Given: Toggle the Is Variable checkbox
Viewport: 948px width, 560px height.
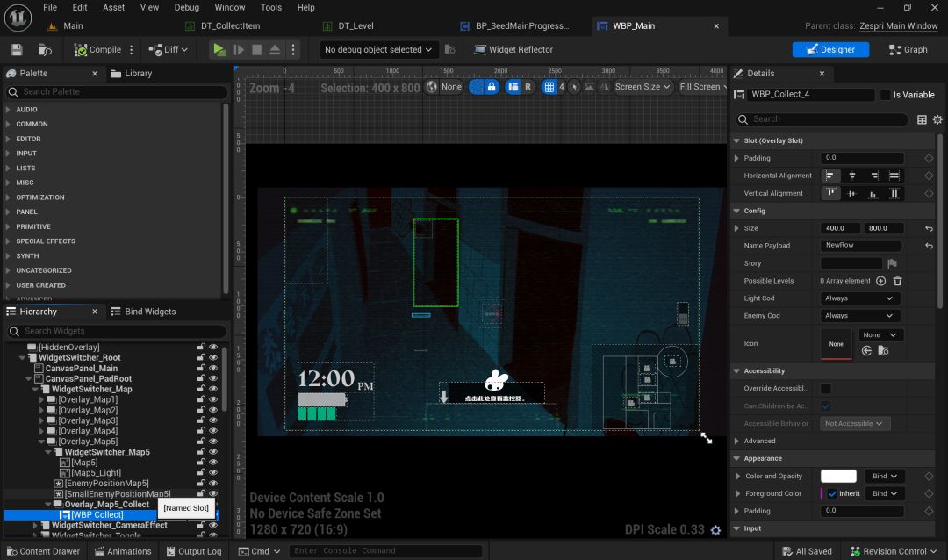Looking at the screenshot, I should 886,95.
